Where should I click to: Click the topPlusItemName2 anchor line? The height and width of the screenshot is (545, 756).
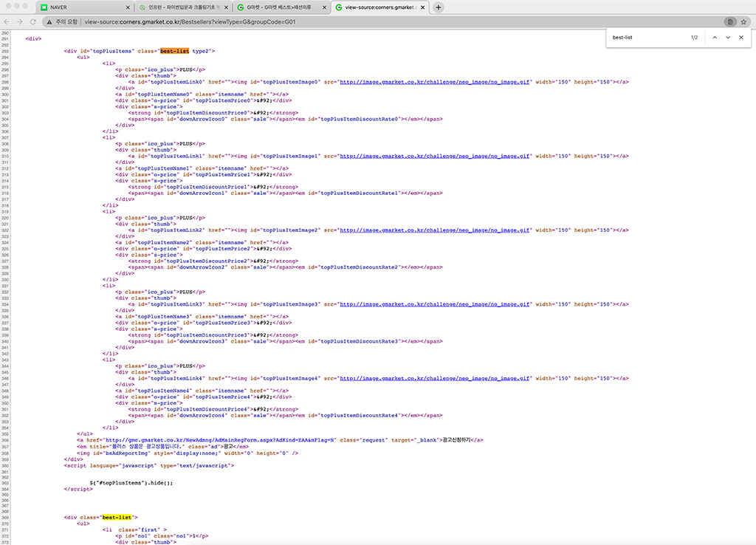202,243
